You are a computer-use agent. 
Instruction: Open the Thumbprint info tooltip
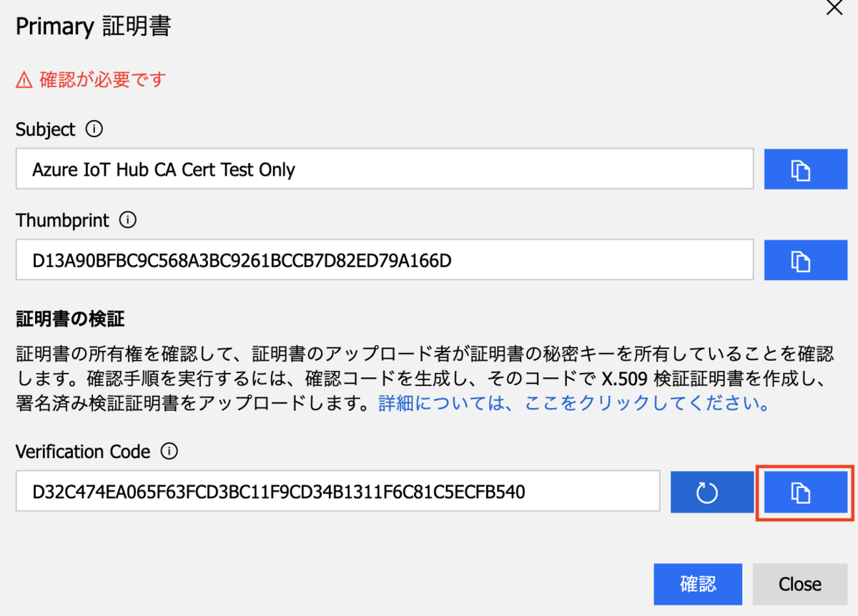click(127, 220)
